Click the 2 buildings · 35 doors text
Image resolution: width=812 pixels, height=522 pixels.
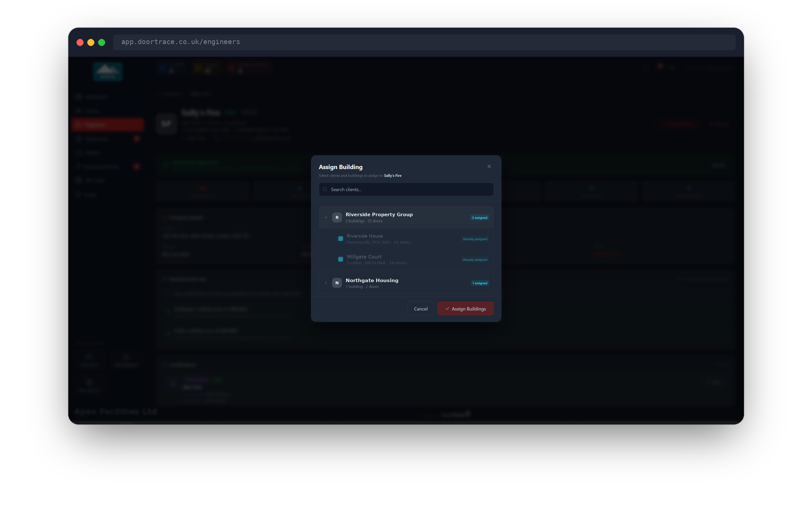(x=364, y=221)
